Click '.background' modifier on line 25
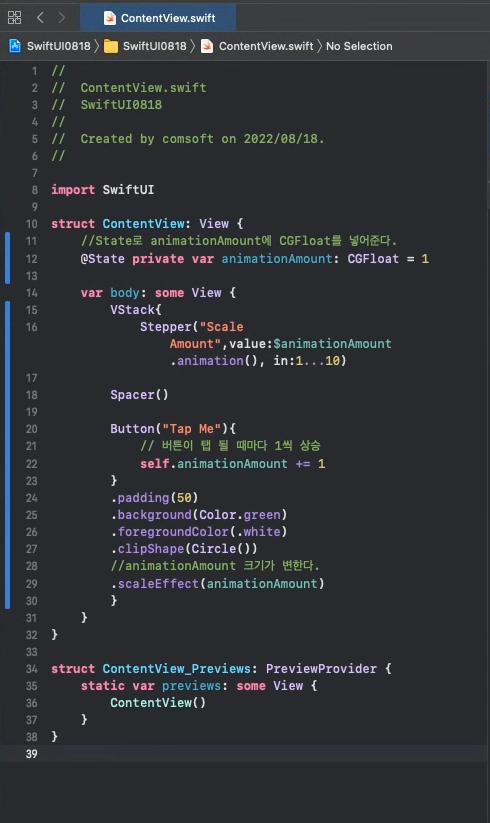 tap(151, 515)
